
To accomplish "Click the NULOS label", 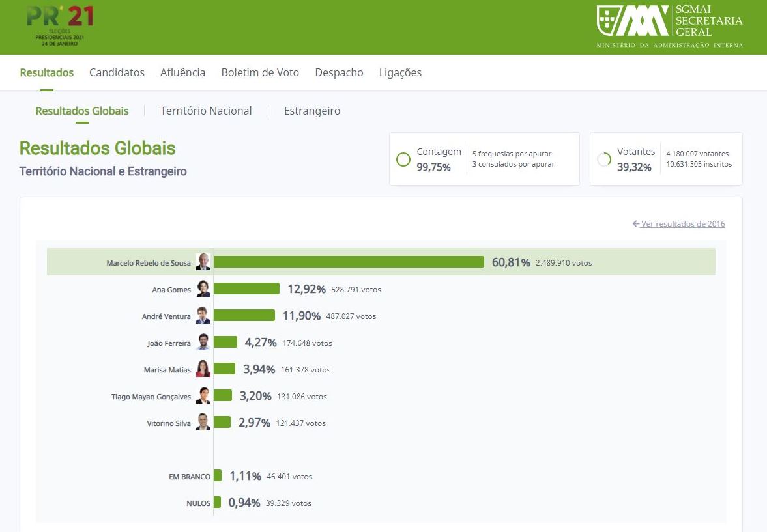I will (x=199, y=503).
